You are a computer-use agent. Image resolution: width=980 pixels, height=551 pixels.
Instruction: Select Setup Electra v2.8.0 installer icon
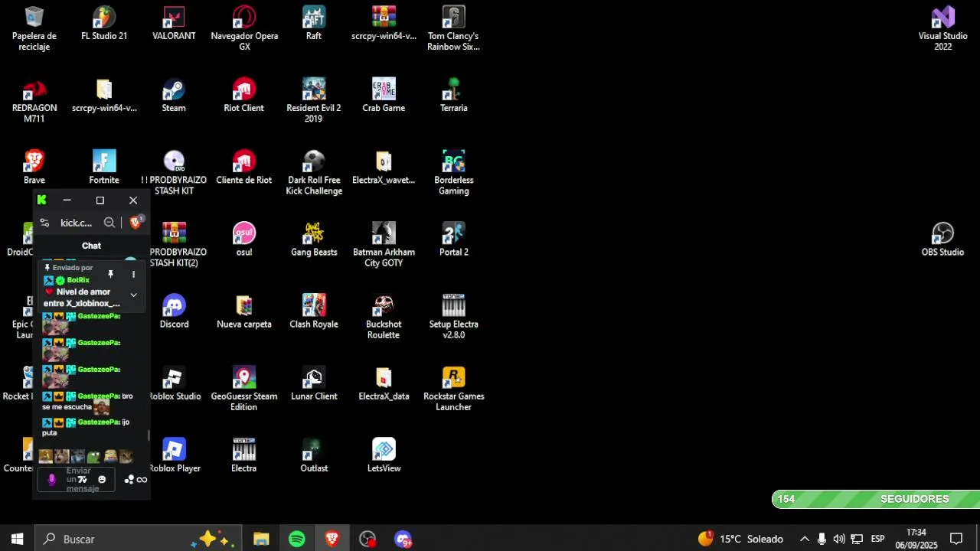tap(454, 317)
